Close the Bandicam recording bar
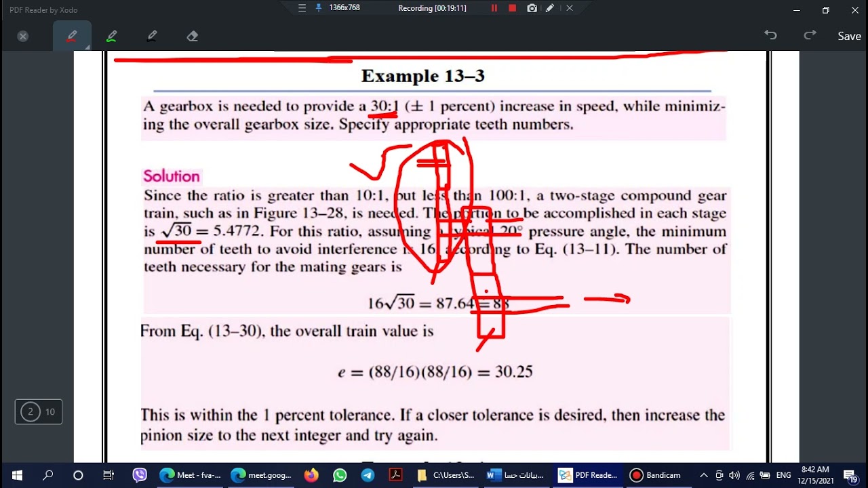 point(570,8)
